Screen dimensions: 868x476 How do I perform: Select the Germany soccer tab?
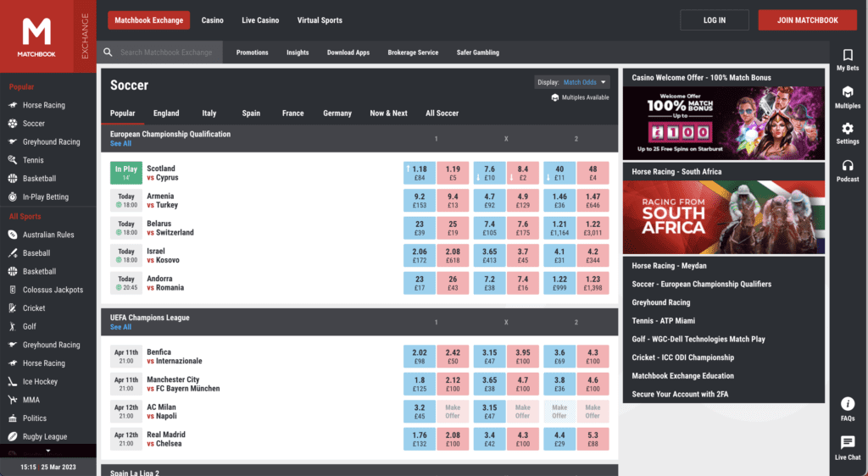click(x=337, y=113)
